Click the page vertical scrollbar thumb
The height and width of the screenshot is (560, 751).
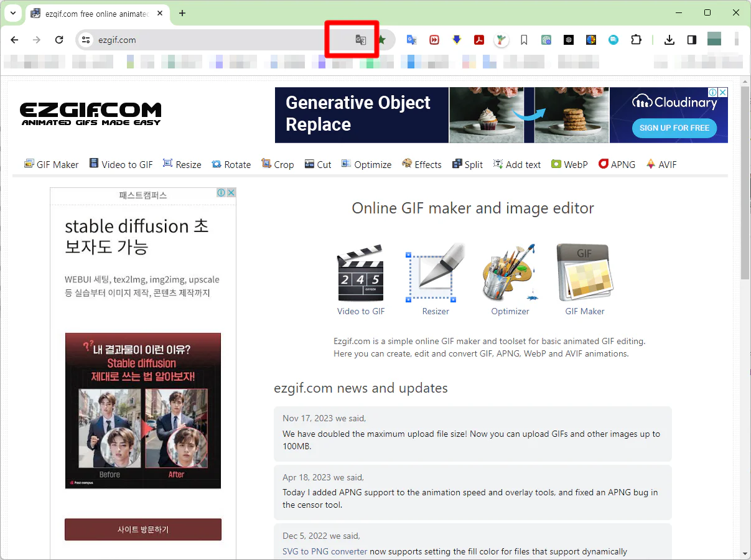(745, 183)
